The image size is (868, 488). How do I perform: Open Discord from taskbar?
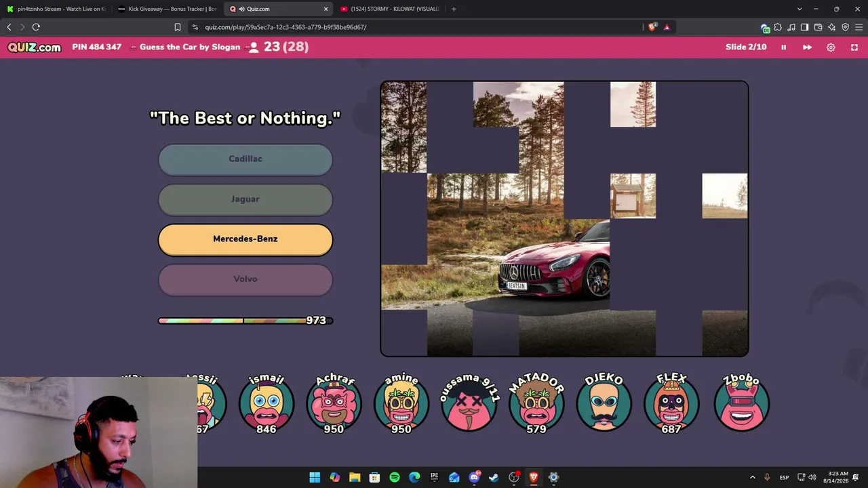[474, 477]
